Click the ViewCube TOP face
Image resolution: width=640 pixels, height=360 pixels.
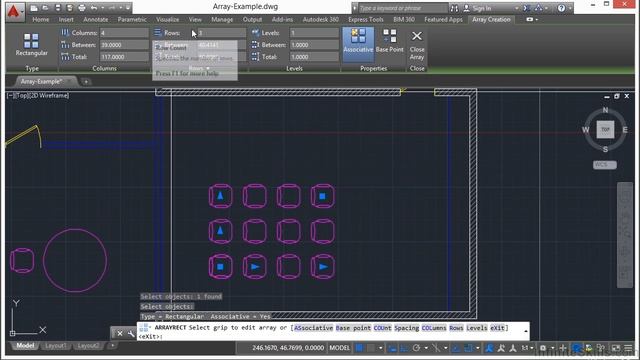click(605, 130)
